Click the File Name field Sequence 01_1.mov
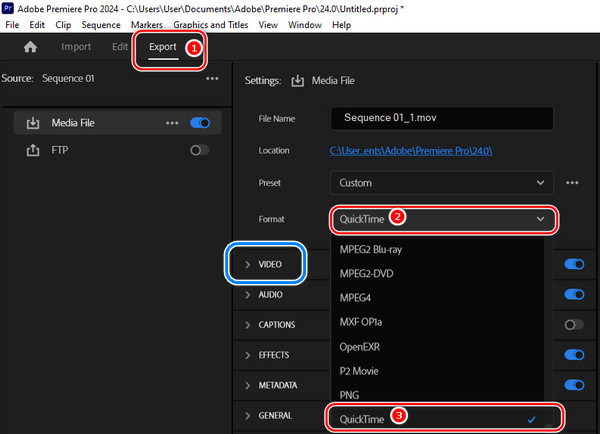This screenshot has width=600, height=434. [442, 118]
